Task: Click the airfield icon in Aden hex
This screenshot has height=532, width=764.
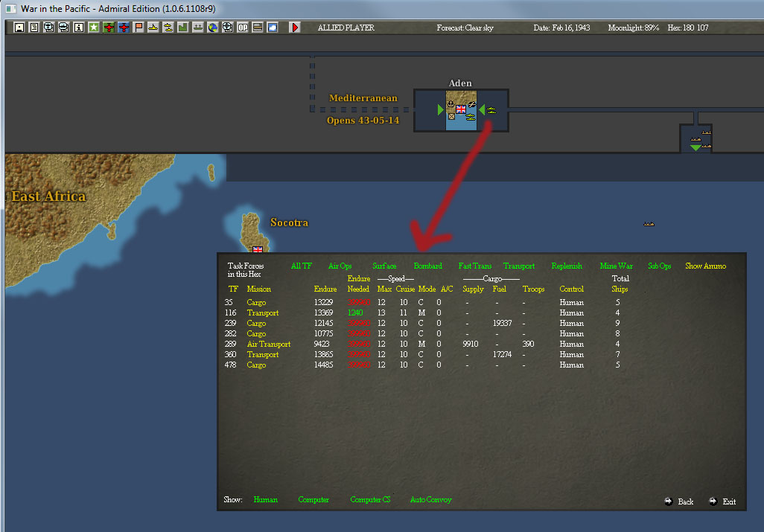Action: [x=471, y=103]
